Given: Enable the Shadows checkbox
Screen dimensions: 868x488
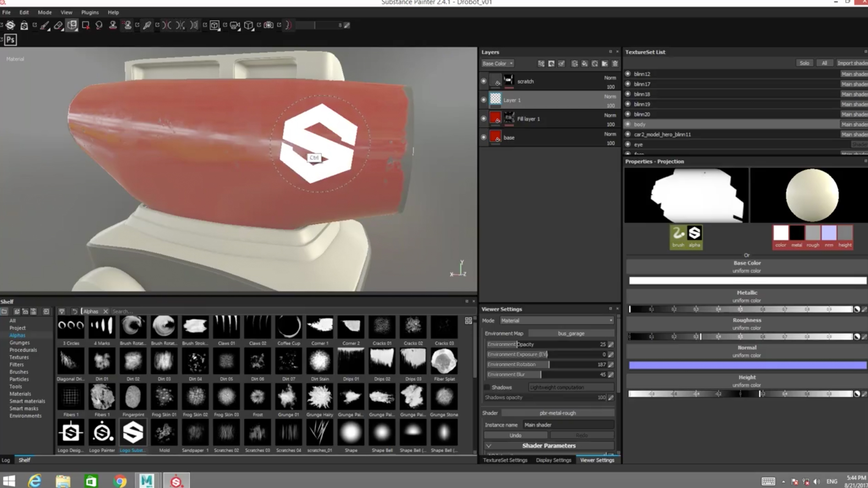Looking at the screenshot, I should click(x=487, y=387).
